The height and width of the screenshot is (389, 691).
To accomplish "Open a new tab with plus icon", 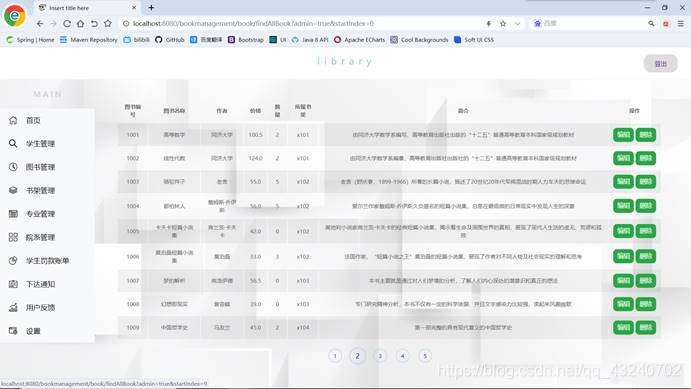I will [151, 7].
